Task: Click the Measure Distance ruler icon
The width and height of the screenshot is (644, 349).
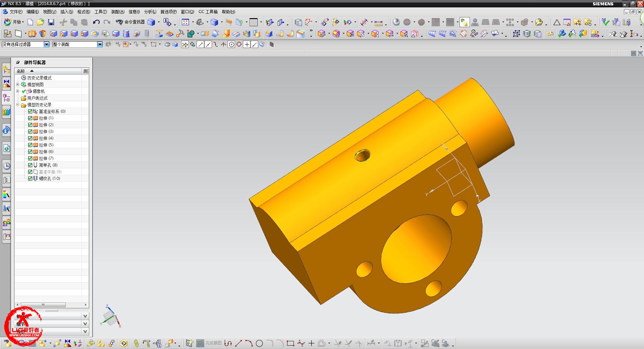Action: pyautogui.click(x=378, y=23)
